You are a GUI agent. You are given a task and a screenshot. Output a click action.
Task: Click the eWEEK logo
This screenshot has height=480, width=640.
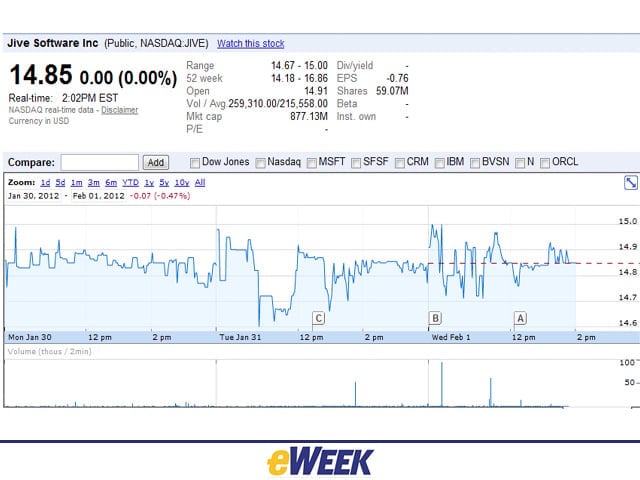click(320, 462)
